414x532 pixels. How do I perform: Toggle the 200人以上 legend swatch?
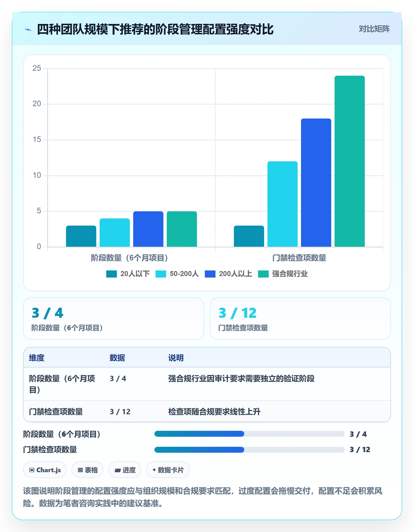(x=210, y=274)
